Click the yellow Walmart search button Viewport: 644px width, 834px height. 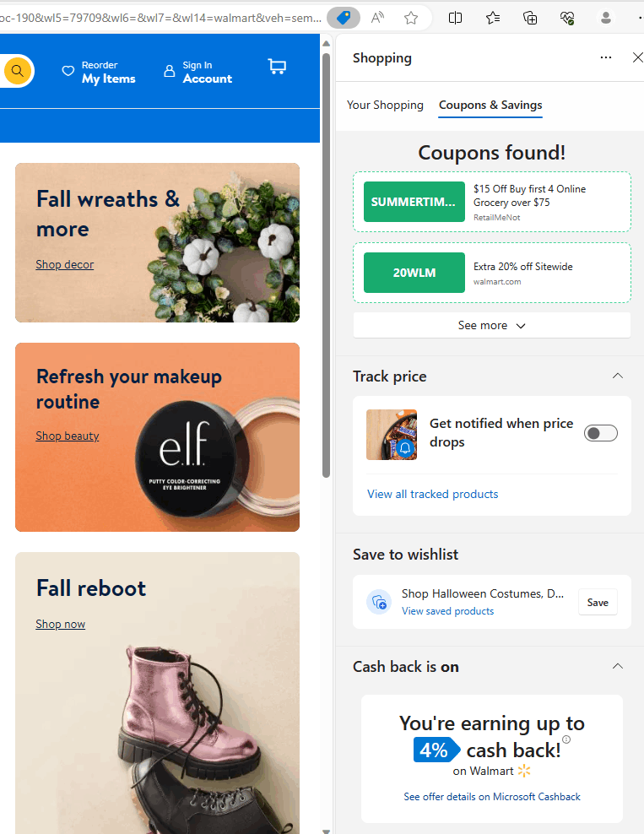pyautogui.click(x=18, y=71)
